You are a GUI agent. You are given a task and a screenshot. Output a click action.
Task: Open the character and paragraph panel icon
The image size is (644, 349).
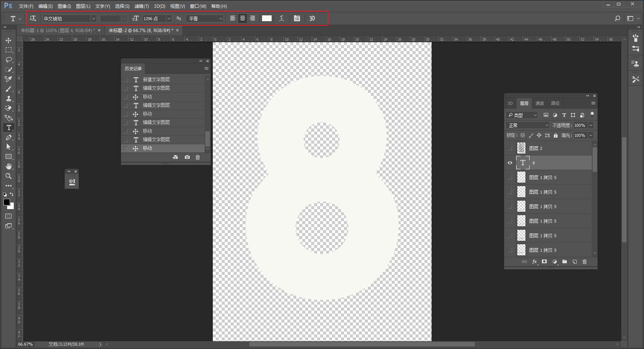click(x=297, y=18)
